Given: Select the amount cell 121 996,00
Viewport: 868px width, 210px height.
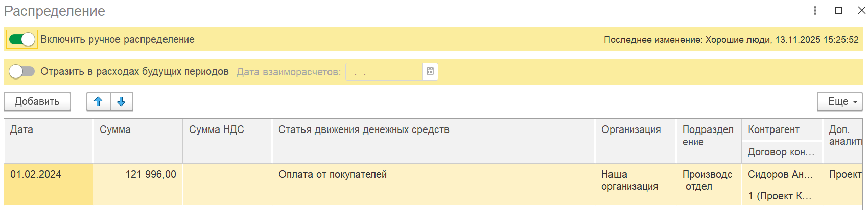Looking at the screenshot, I should [x=138, y=185].
